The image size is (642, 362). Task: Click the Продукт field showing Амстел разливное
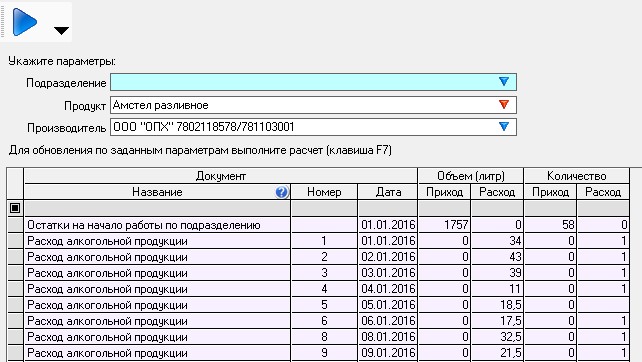pyautogui.click(x=313, y=105)
